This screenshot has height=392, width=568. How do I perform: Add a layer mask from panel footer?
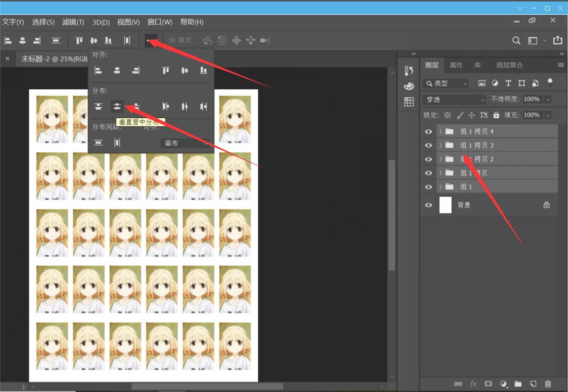488,384
